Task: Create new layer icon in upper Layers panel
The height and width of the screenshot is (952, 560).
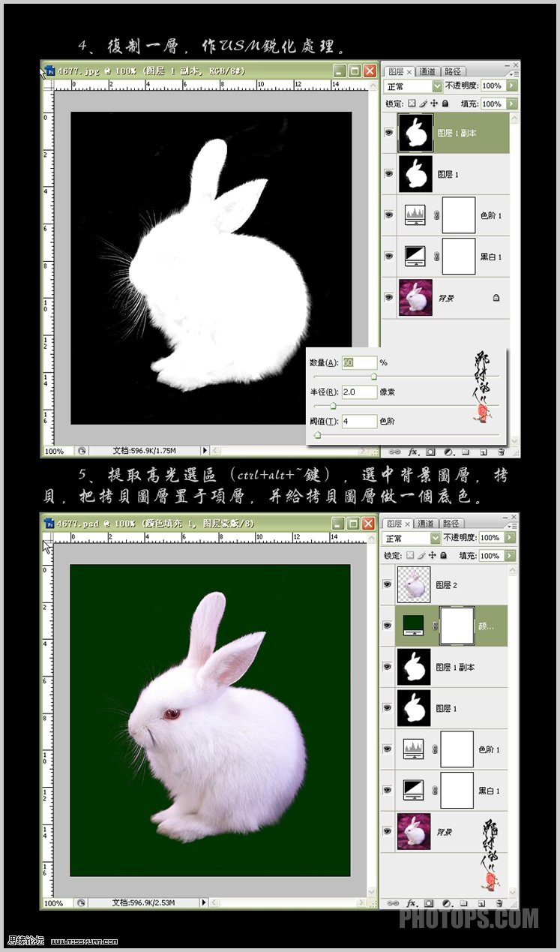Action: (x=482, y=452)
